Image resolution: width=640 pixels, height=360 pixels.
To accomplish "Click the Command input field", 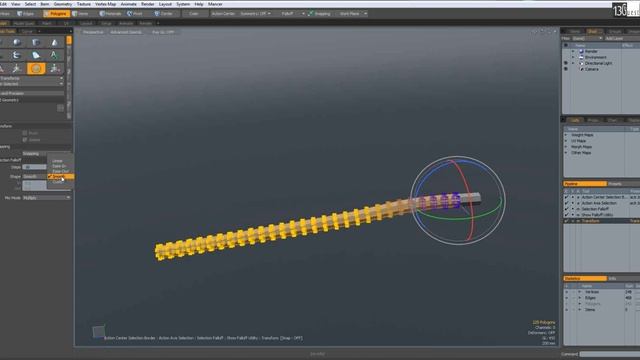I will tap(610, 354).
